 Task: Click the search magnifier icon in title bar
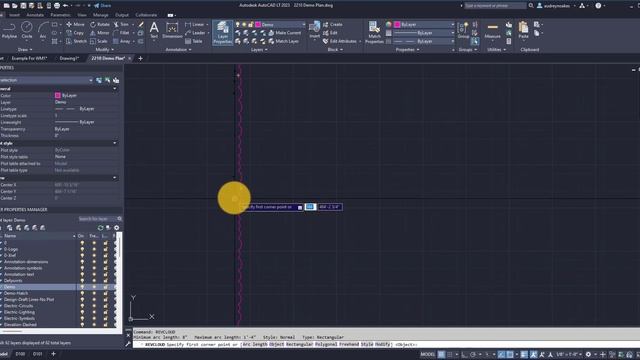(531, 6)
